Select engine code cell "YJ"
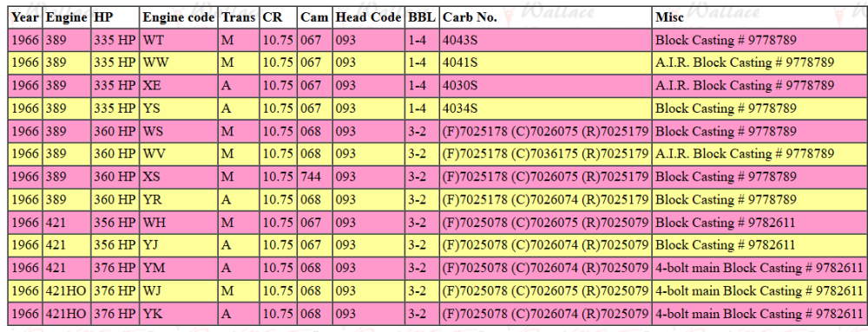The height and width of the screenshot is (332, 868). click(179, 245)
